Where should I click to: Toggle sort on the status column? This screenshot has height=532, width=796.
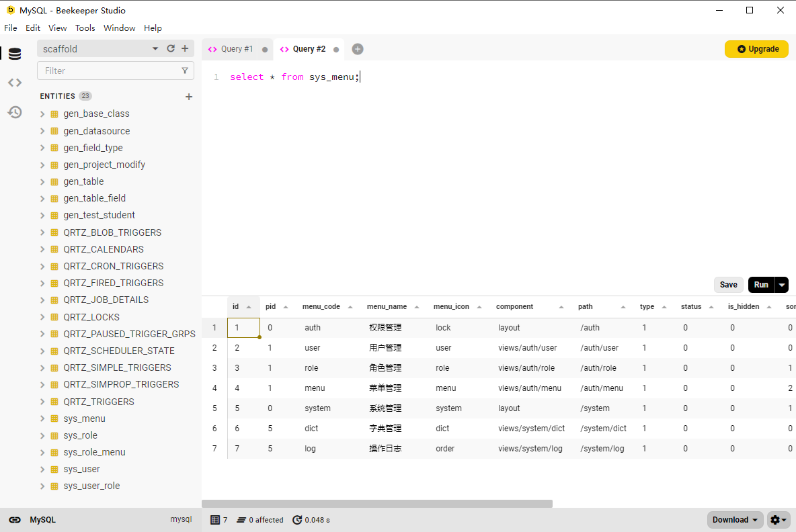click(x=691, y=306)
